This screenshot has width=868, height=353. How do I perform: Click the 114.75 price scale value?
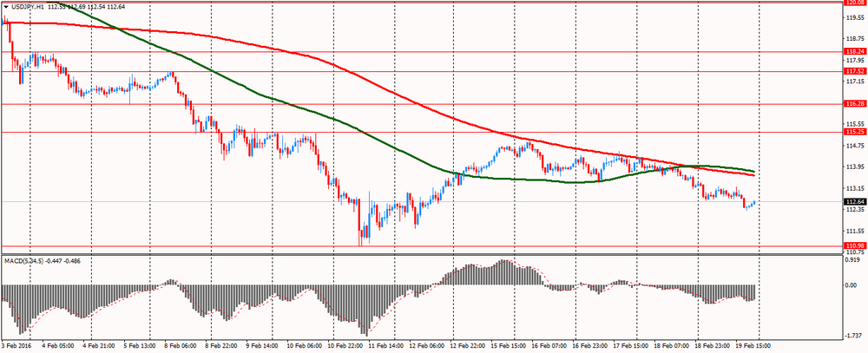pyautogui.click(x=855, y=146)
